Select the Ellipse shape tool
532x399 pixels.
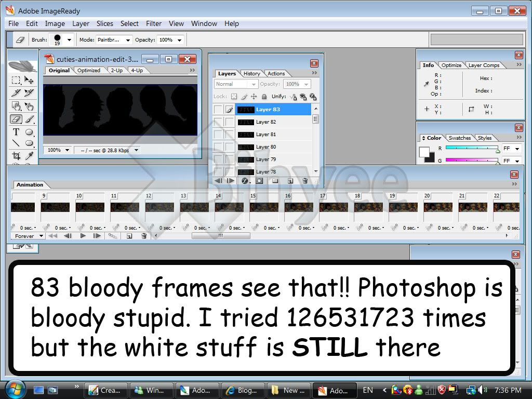coord(29,132)
